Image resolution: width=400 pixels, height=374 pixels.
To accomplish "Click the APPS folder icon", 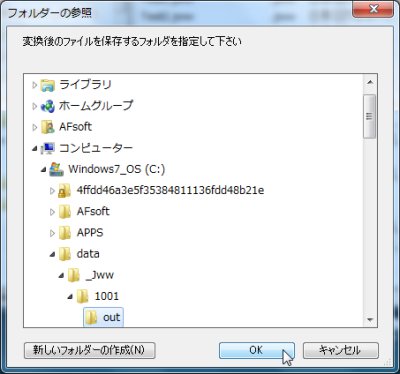I will (x=65, y=233).
